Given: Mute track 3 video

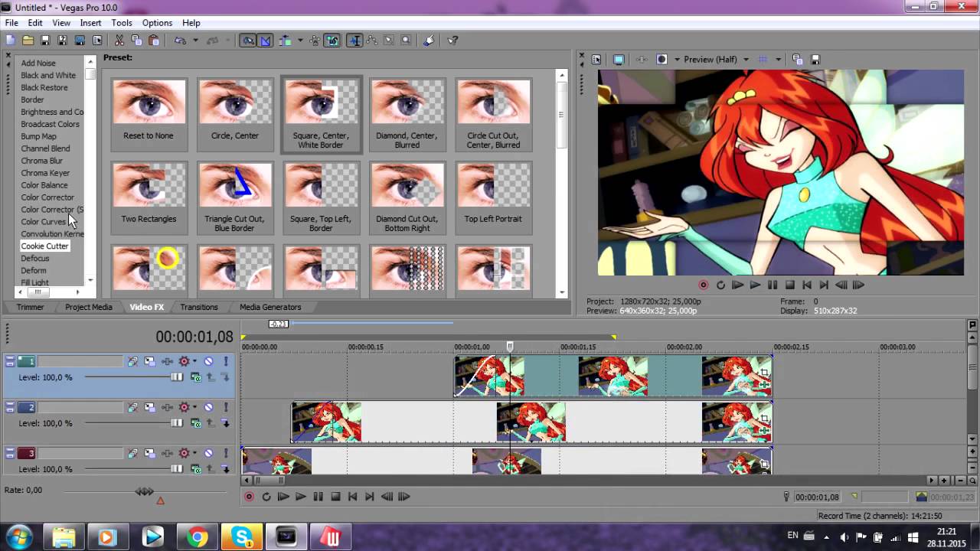Looking at the screenshot, I should [208, 453].
